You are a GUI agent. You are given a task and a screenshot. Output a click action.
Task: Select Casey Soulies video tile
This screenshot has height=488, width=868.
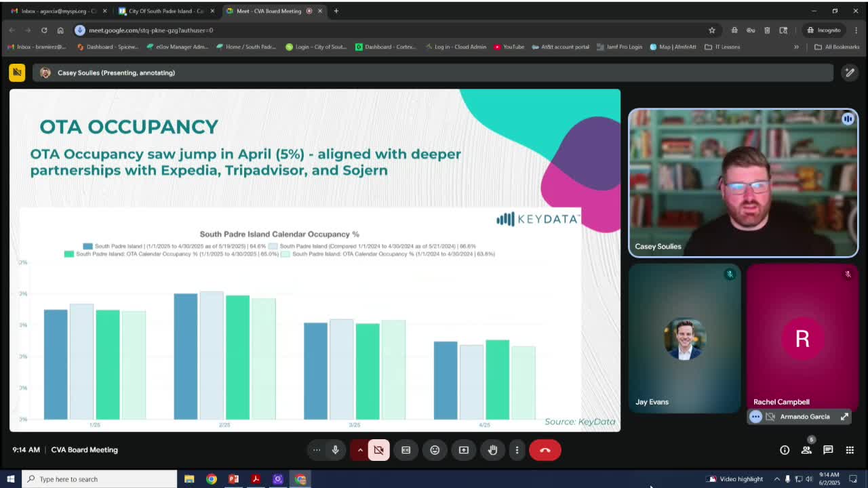(743, 183)
